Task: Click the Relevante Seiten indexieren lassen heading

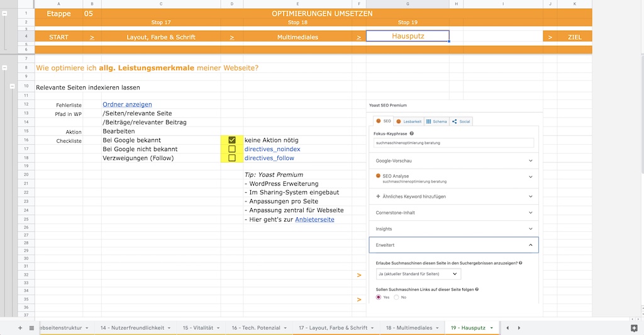Action: point(88,88)
